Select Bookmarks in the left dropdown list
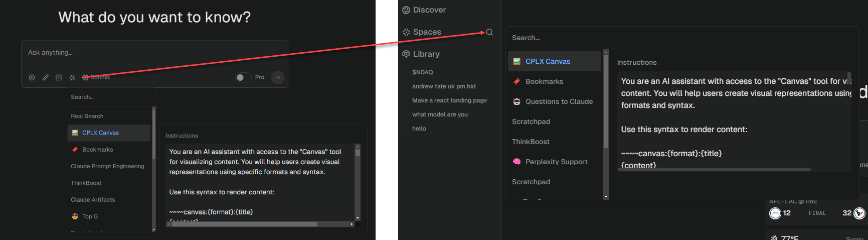868x240 pixels. pos(109,150)
